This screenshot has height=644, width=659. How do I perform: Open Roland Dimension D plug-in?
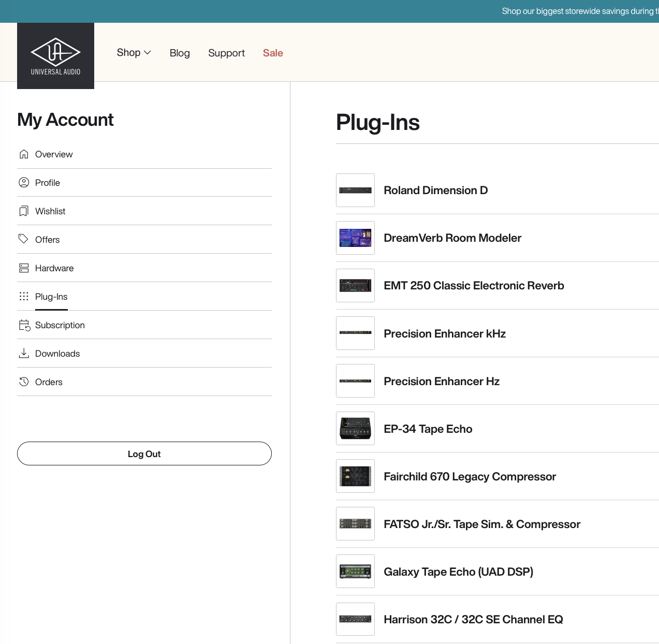click(x=435, y=191)
